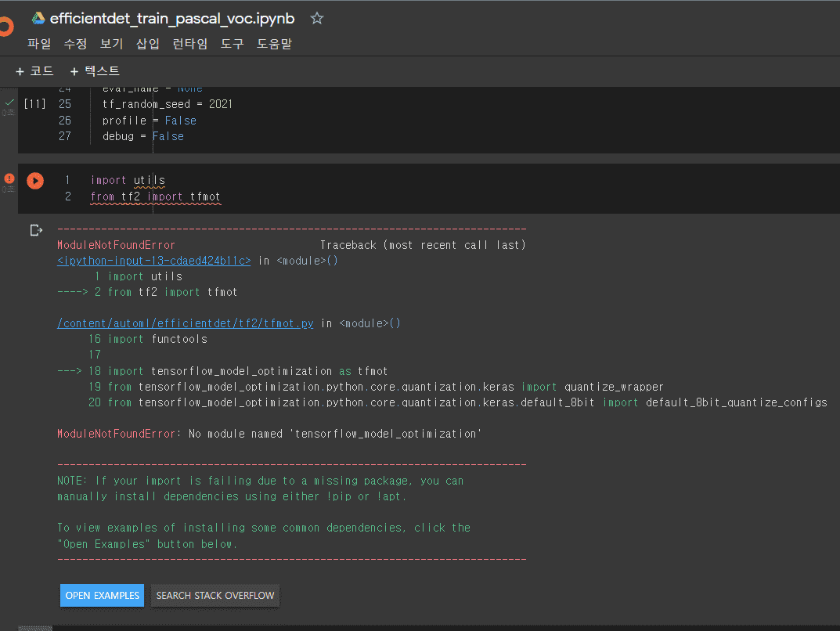Add a new code cell with + 코드

tap(34, 71)
